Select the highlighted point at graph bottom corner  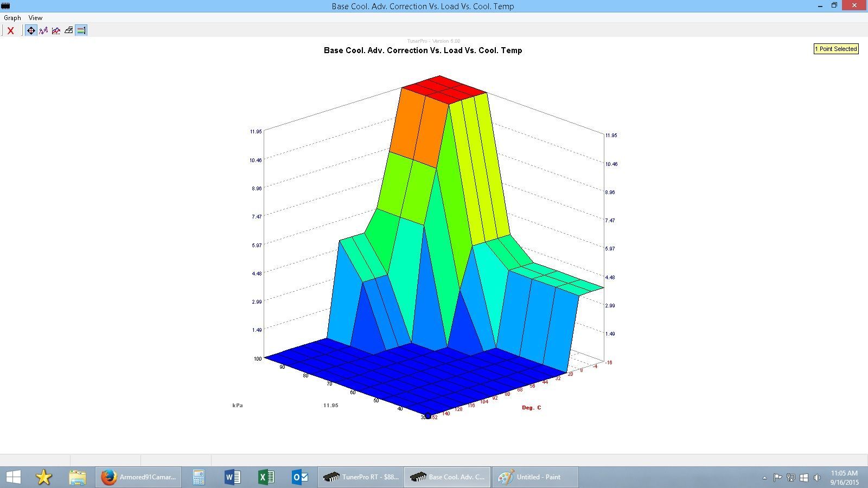pyautogui.click(x=427, y=416)
